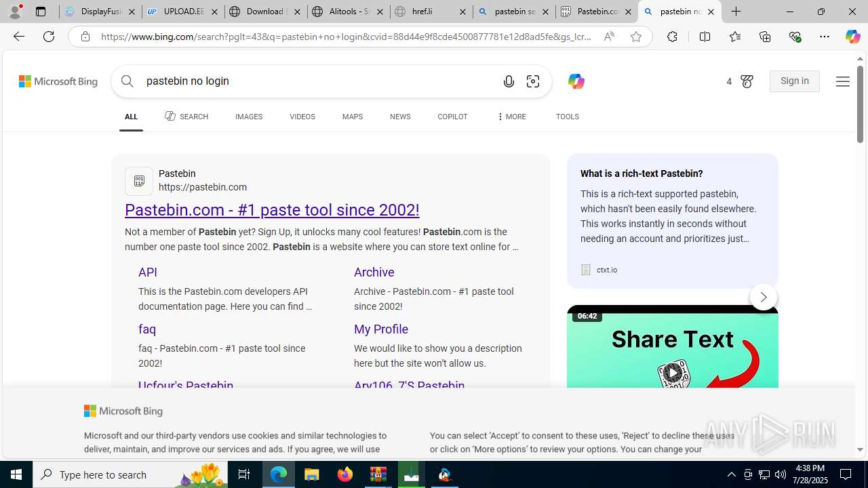The width and height of the screenshot is (868, 488).
Task: Open Pastebin.com #1 paste tool link
Action: pos(272,210)
